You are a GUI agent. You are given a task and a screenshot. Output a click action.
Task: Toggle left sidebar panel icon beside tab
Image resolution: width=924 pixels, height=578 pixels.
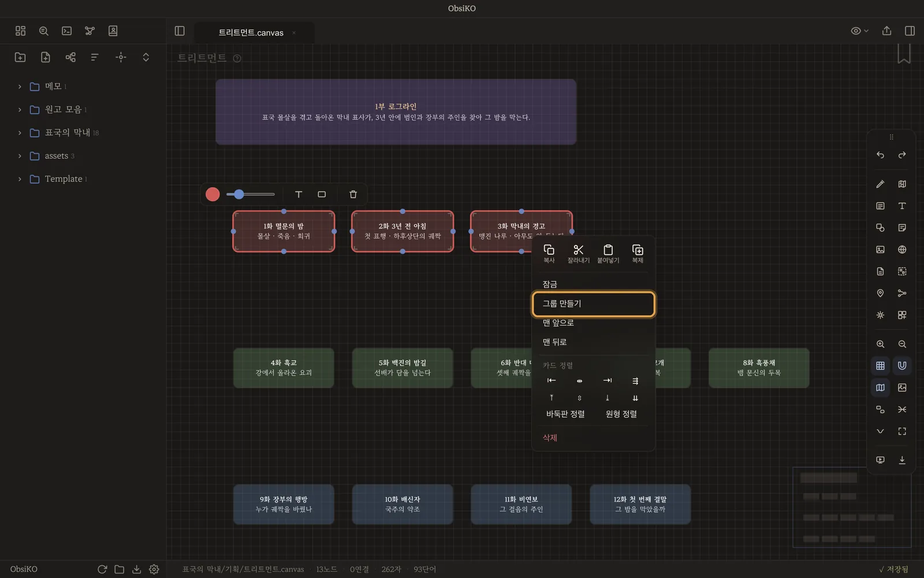tap(180, 31)
